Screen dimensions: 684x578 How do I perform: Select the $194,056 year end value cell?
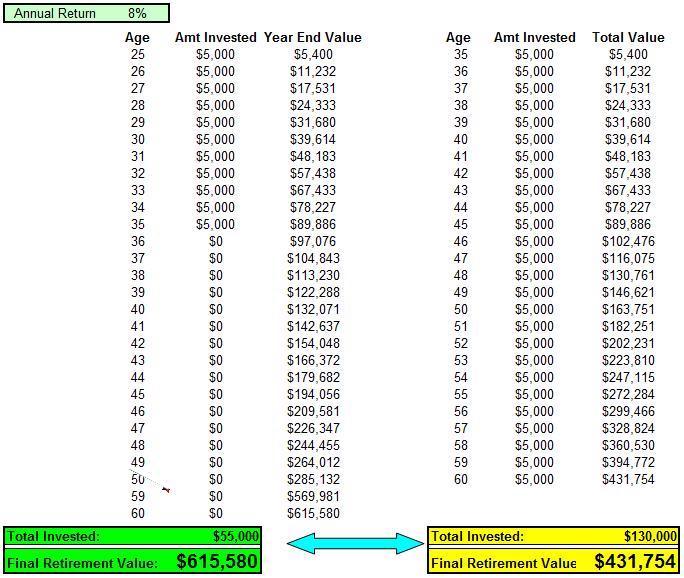(x=313, y=395)
